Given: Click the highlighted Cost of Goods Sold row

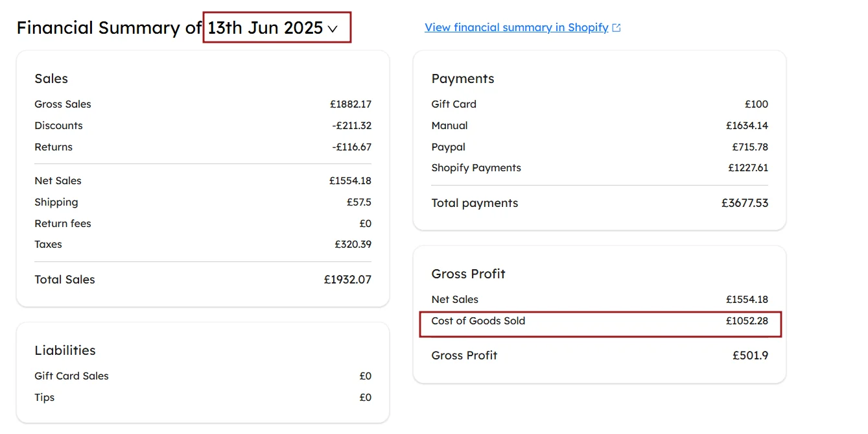Looking at the screenshot, I should 600,320.
